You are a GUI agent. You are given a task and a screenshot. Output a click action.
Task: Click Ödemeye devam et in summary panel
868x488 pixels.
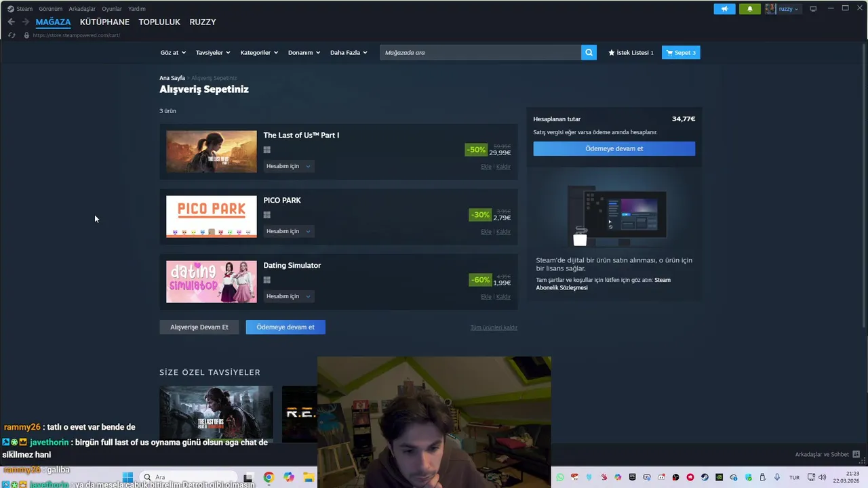point(614,148)
